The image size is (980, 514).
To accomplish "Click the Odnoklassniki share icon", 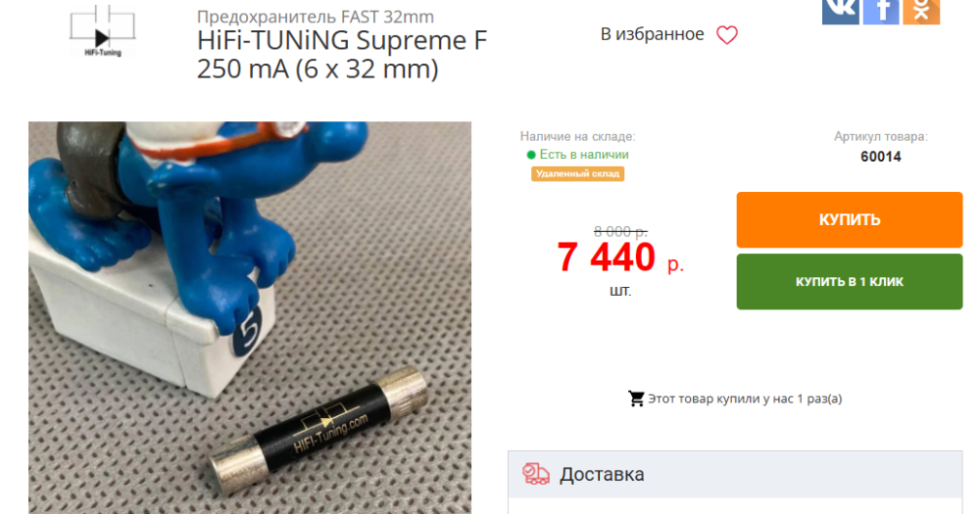I will coord(921,12).
